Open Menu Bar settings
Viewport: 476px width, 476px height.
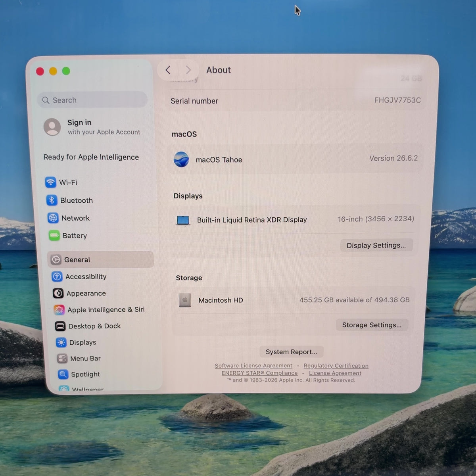pyautogui.click(x=79, y=359)
